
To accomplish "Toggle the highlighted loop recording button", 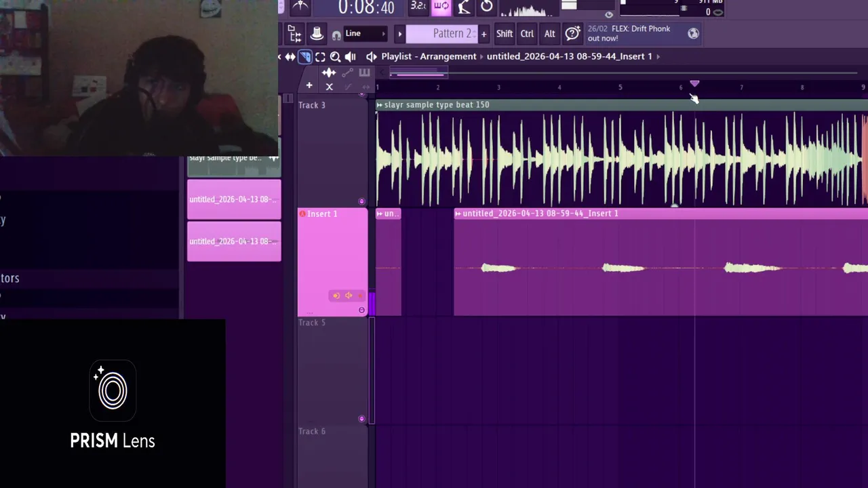I will click(x=441, y=7).
